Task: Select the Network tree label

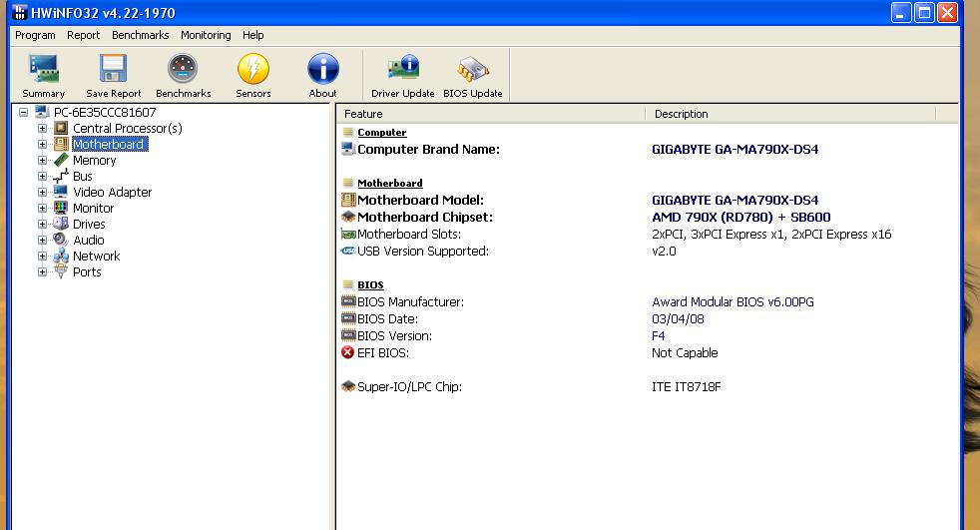Action: pyautogui.click(x=96, y=256)
